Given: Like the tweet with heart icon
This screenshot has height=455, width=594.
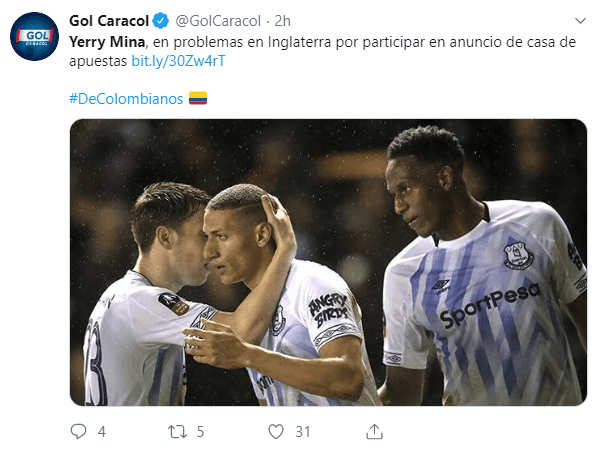Looking at the screenshot, I should (276, 432).
